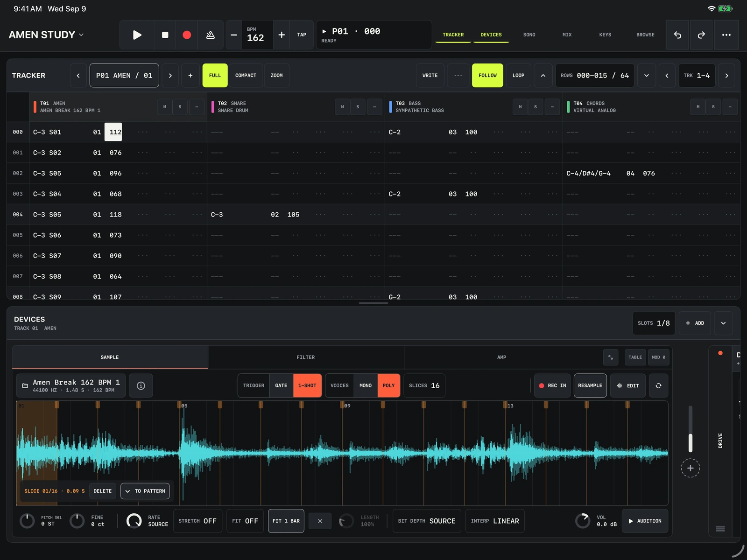The image size is (747, 560).
Task: Expand the ROWS range dropdown
Action: click(x=646, y=76)
